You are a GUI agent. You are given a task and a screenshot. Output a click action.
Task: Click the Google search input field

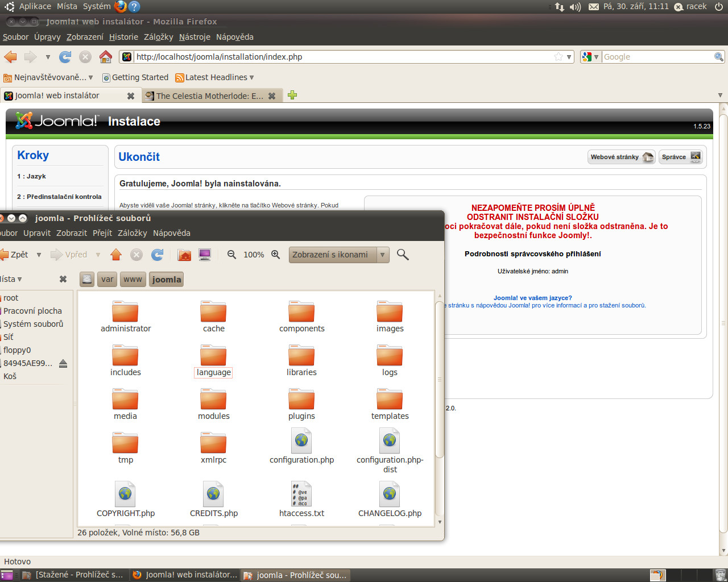coord(657,57)
